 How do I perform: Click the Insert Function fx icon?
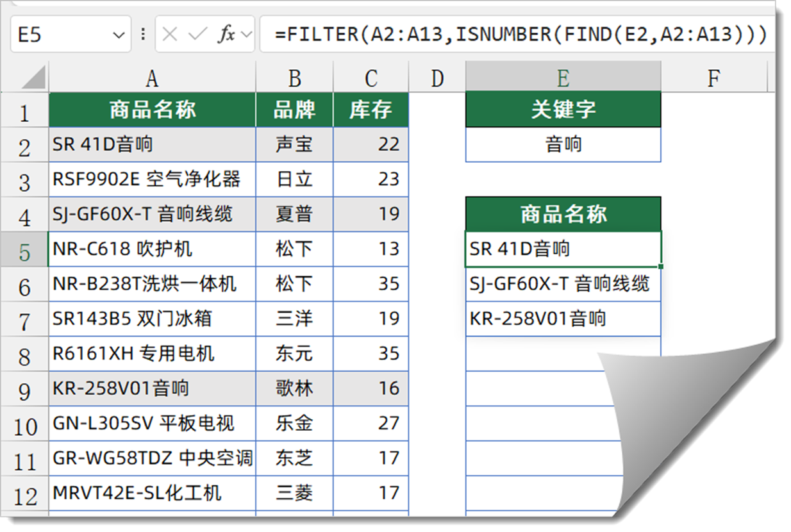(225, 35)
